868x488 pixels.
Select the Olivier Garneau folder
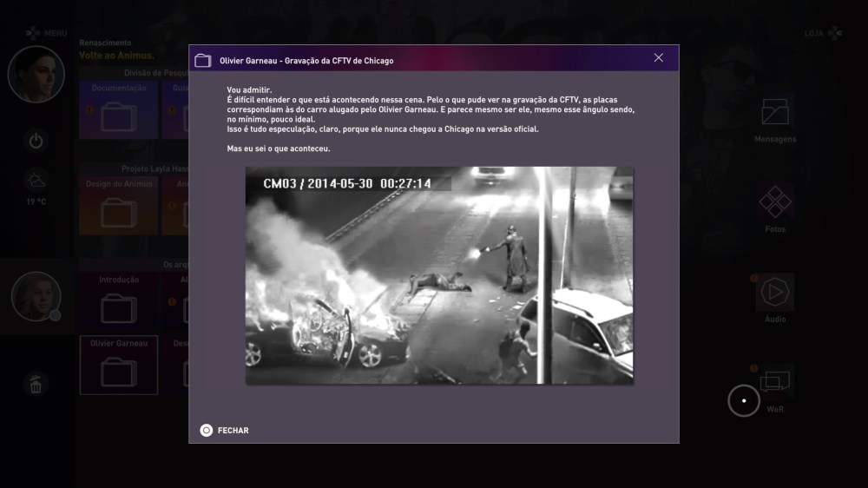pos(118,366)
